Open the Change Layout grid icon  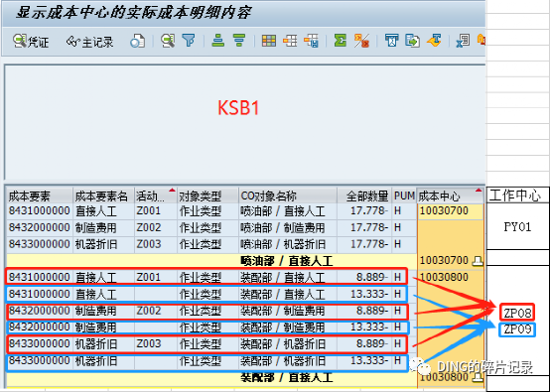269,41
